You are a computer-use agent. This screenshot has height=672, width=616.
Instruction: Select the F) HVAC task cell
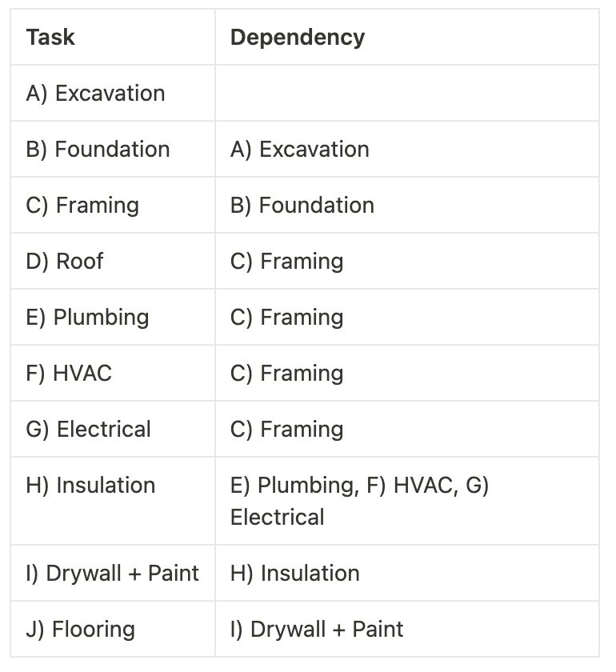click(x=113, y=373)
